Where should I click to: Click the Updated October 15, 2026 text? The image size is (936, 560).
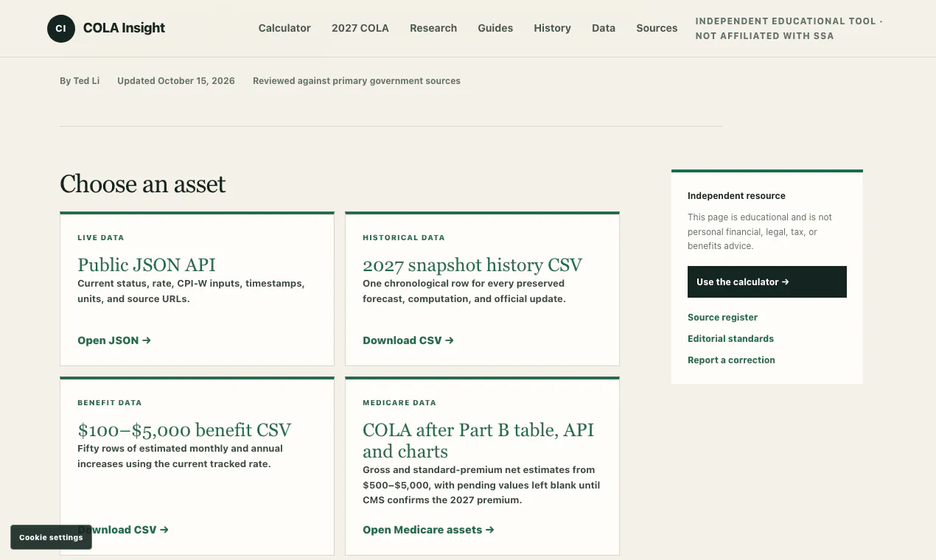[176, 81]
